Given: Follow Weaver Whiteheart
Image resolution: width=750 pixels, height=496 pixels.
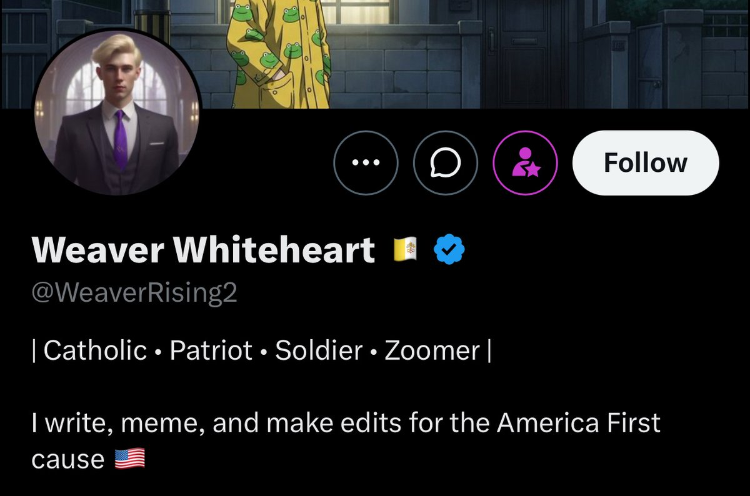Looking at the screenshot, I should pos(645,163).
